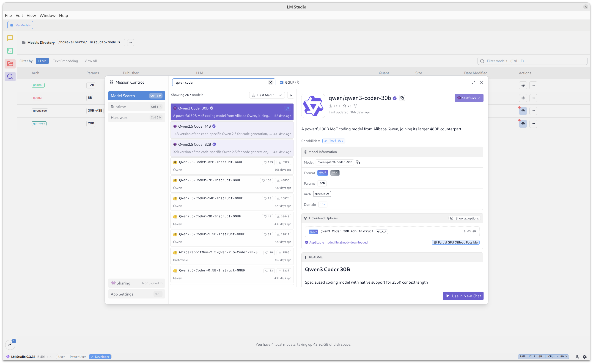
Task: Click Use in New Chat button
Action: pyautogui.click(x=463, y=296)
